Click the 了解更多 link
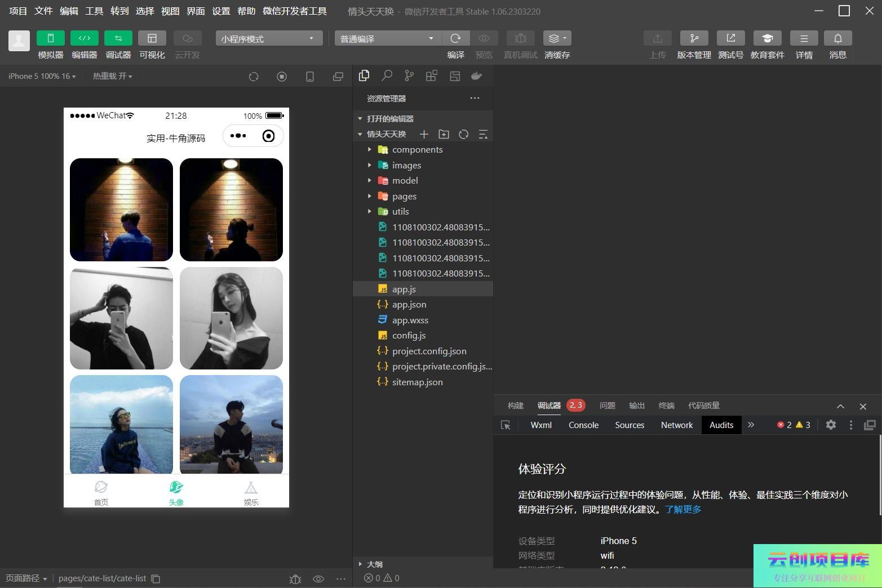This screenshot has height=588, width=882. pyautogui.click(x=683, y=509)
